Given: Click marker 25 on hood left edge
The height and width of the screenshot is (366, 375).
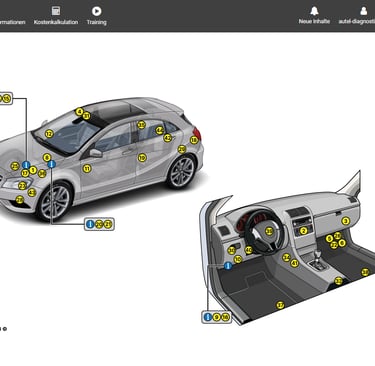Looking at the screenshot, I should pos(15,166).
